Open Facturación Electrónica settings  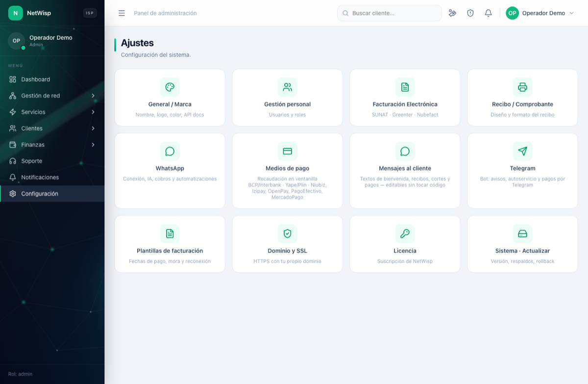(x=405, y=97)
